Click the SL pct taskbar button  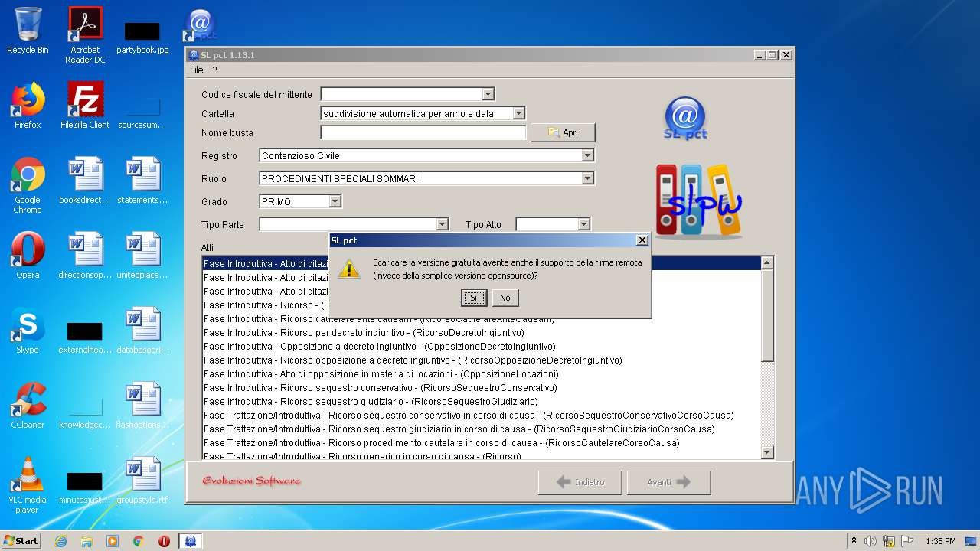point(190,541)
